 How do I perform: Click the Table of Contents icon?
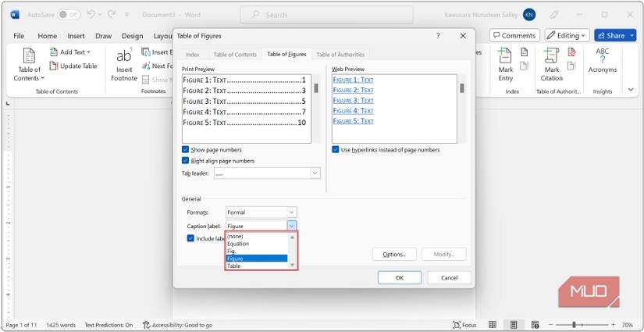(x=30, y=57)
